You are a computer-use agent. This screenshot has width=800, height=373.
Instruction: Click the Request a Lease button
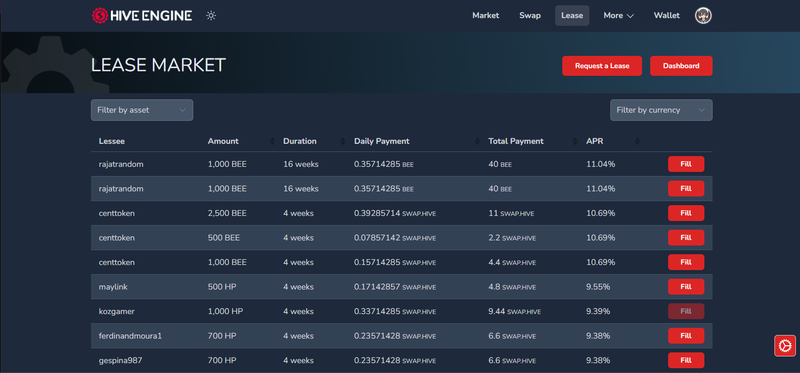(602, 66)
